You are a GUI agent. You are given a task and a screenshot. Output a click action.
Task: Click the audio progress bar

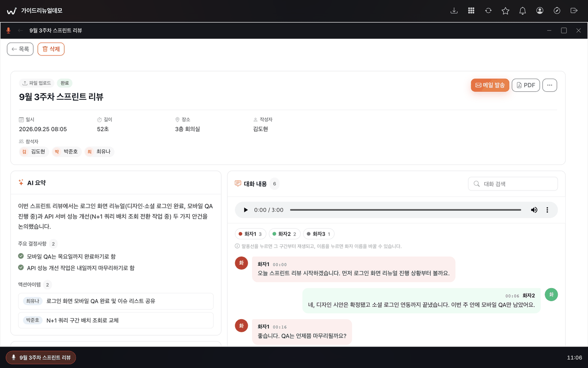(x=405, y=210)
